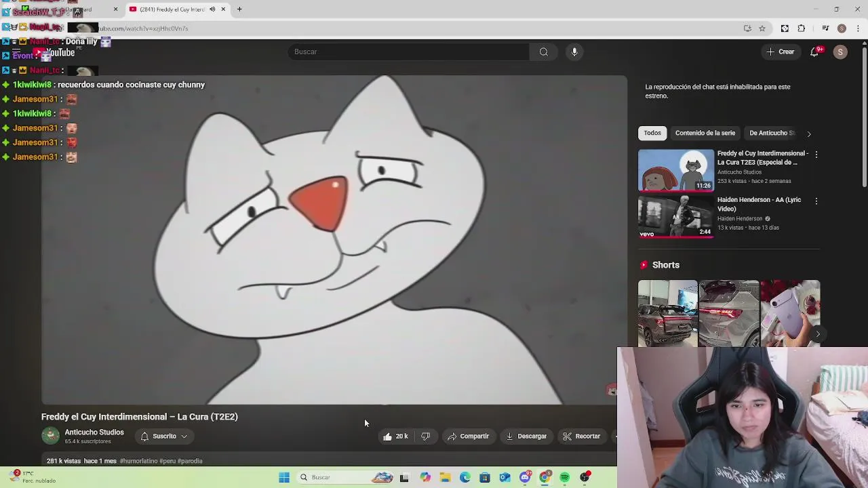The height and width of the screenshot is (488, 868).
Task: Click the Compartir share button
Action: point(468,436)
